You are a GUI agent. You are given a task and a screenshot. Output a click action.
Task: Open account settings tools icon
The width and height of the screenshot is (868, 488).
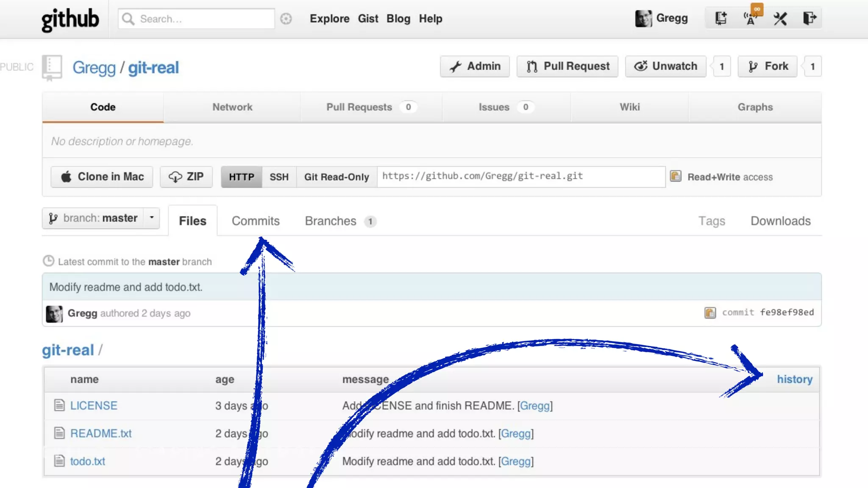pos(780,18)
